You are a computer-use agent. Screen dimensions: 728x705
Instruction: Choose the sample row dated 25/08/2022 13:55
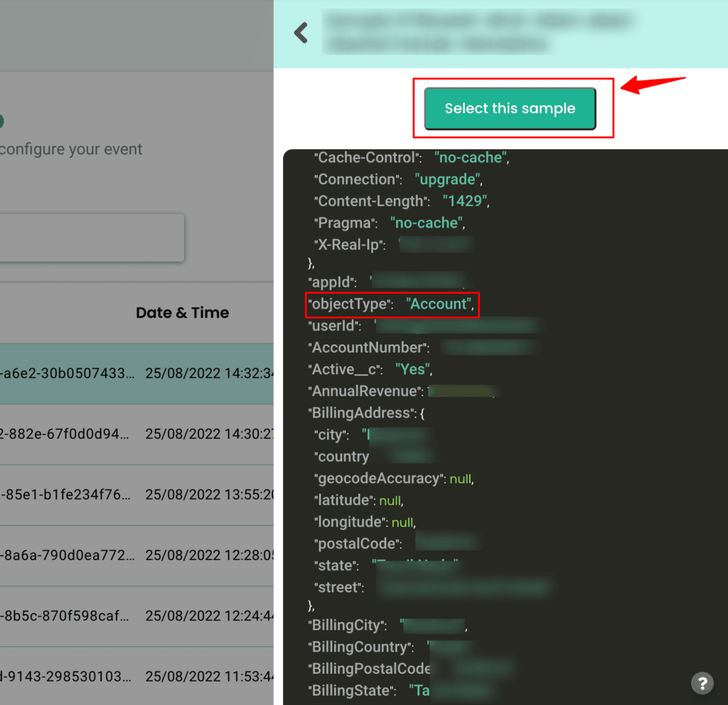click(136, 495)
